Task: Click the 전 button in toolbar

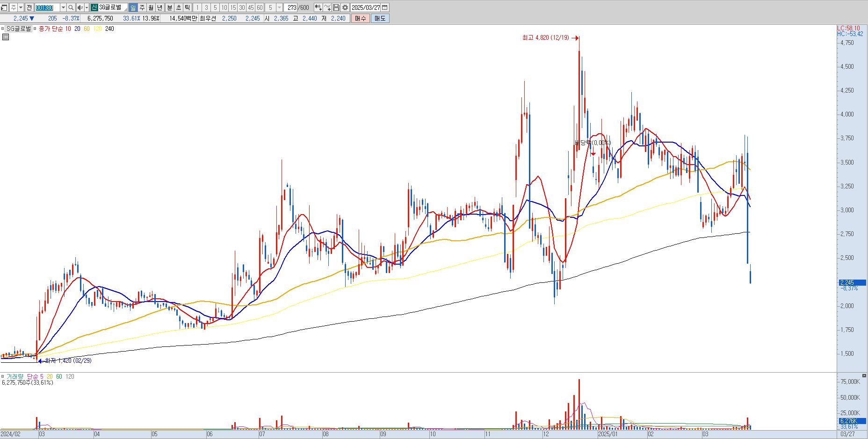Action: coord(29,7)
